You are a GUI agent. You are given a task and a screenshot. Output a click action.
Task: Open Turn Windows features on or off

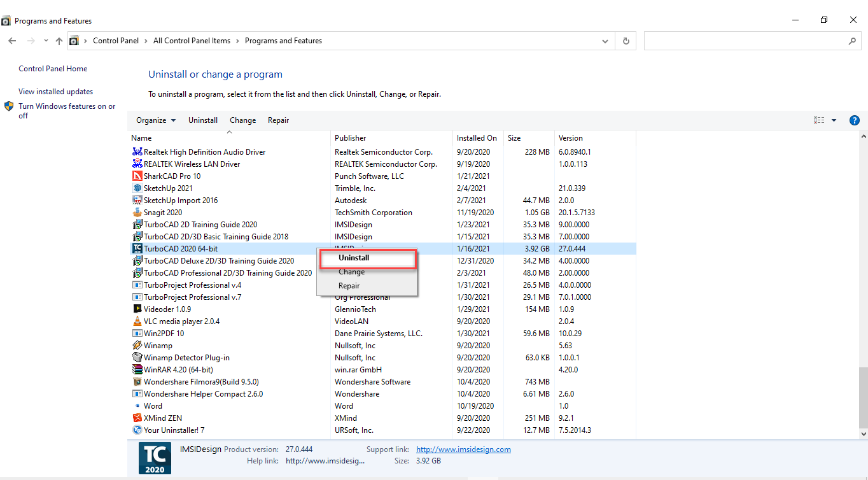(x=67, y=111)
